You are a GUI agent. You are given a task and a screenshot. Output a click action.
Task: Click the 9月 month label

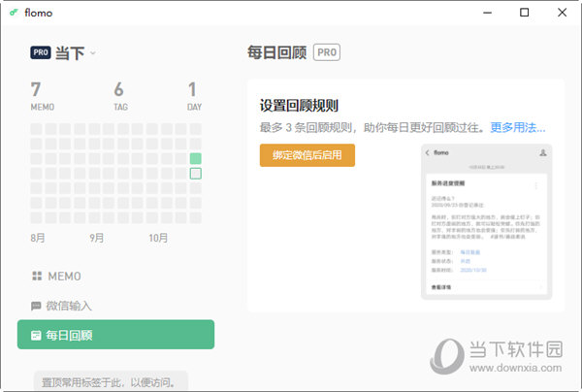tap(96, 238)
